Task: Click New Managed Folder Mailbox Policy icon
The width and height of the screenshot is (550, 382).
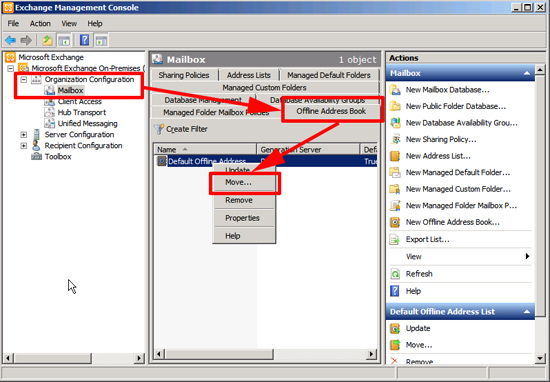Action: click(395, 205)
